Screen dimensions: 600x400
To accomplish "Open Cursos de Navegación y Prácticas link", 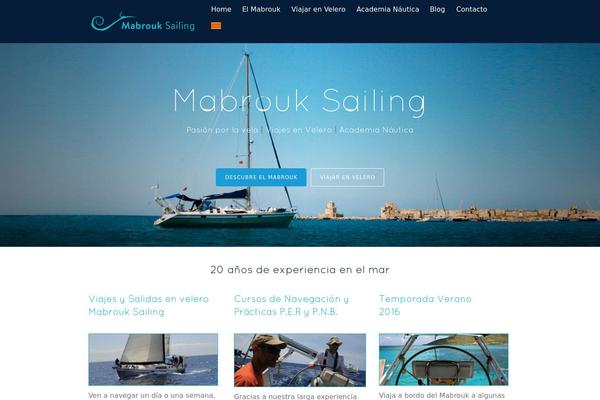I will [x=291, y=305].
